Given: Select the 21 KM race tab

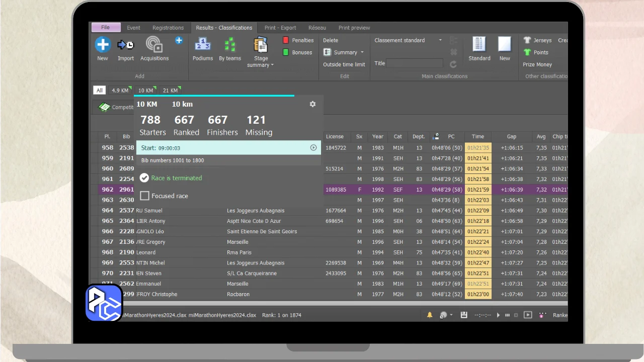Looking at the screenshot, I should (170, 90).
